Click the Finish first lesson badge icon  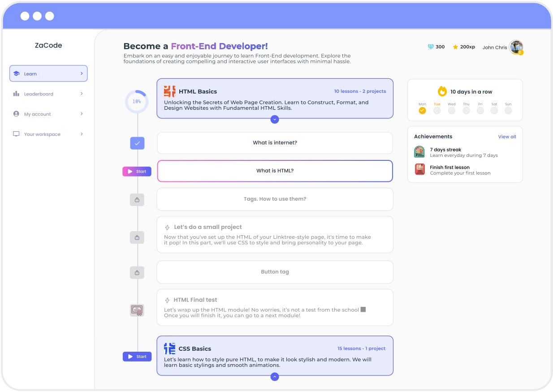click(x=419, y=169)
